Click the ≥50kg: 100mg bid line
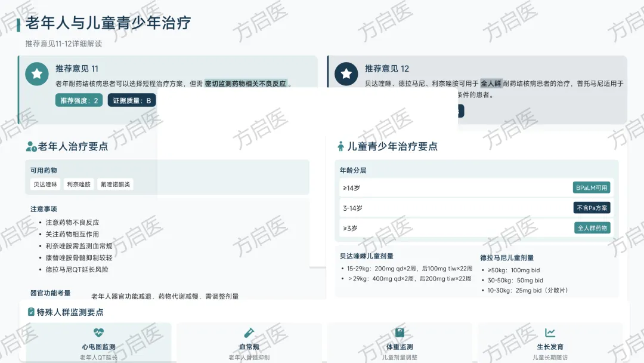 click(x=513, y=270)
